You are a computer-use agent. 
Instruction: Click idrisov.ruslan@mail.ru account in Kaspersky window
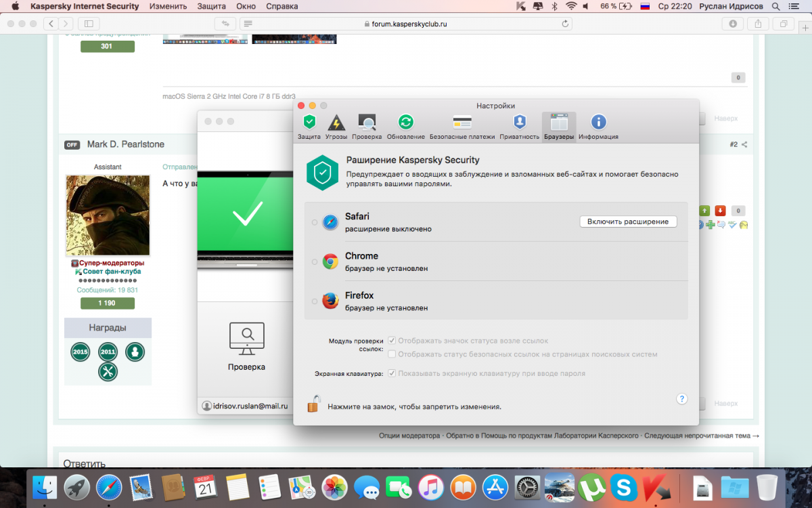click(245, 406)
